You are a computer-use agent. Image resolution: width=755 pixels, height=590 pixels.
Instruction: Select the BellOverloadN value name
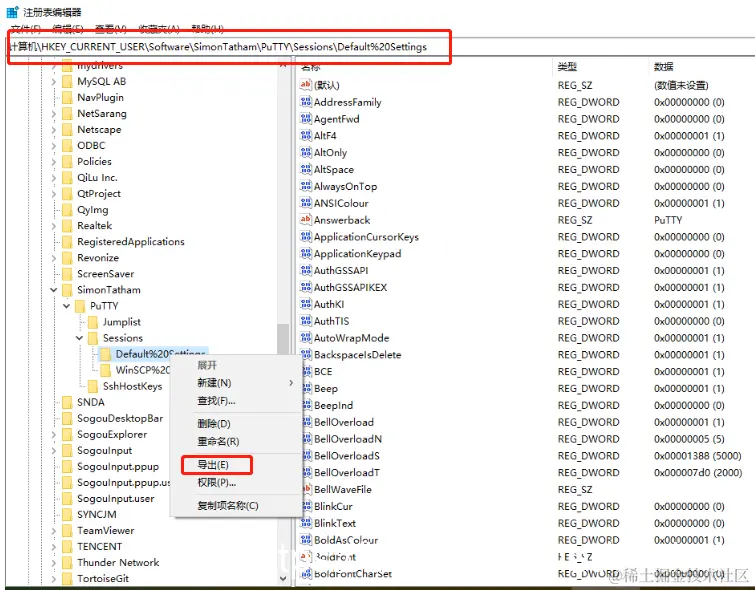348,439
